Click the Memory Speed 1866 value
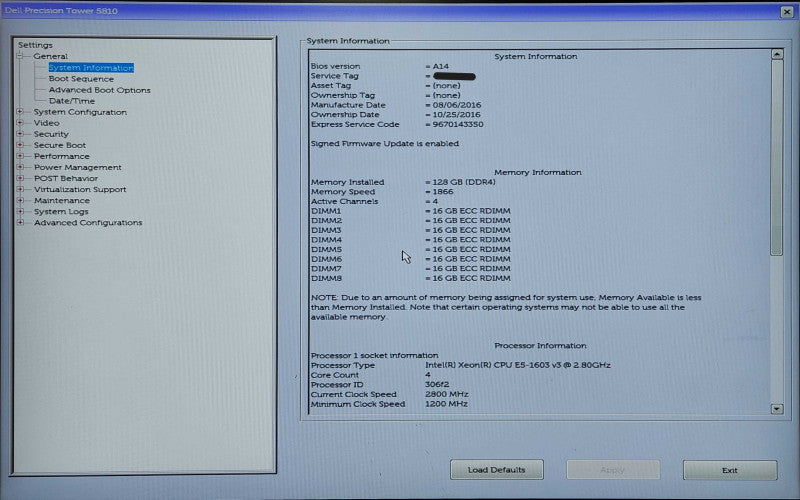 click(x=442, y=192)
